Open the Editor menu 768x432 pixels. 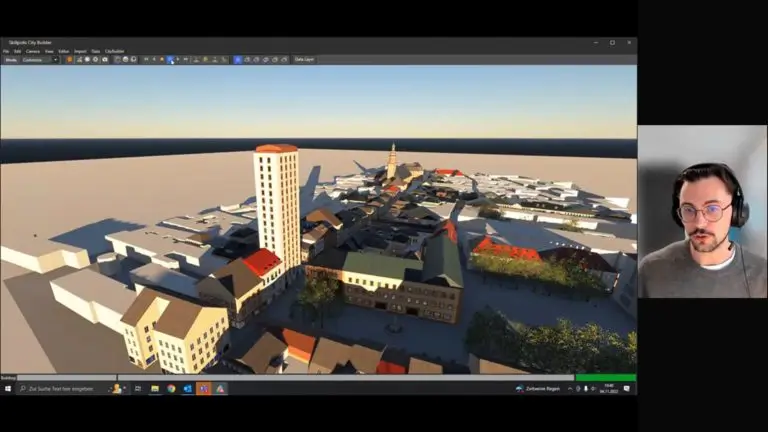64,51
